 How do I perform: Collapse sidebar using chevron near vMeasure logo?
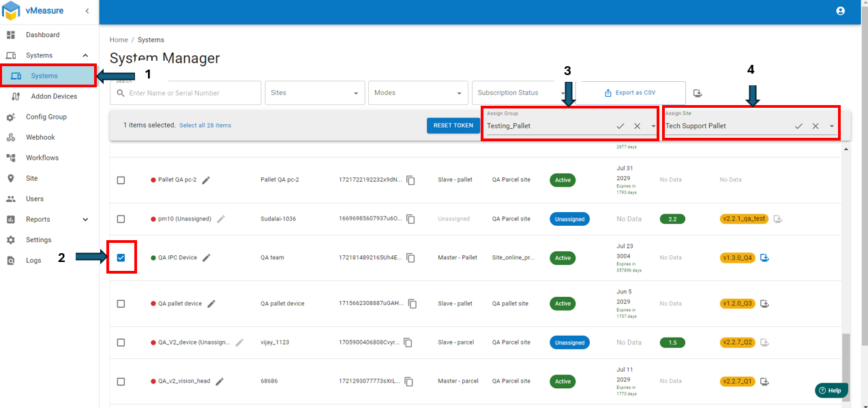click(87, 11)
